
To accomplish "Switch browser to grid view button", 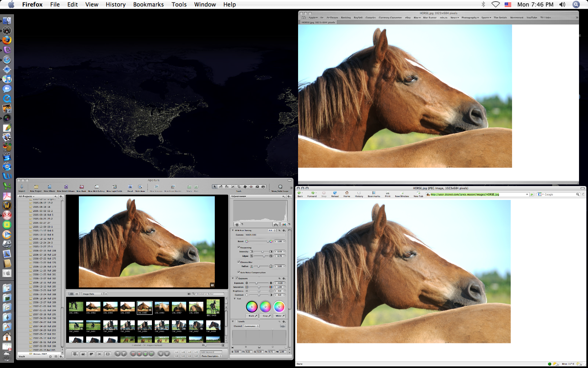I will point(71,294).
